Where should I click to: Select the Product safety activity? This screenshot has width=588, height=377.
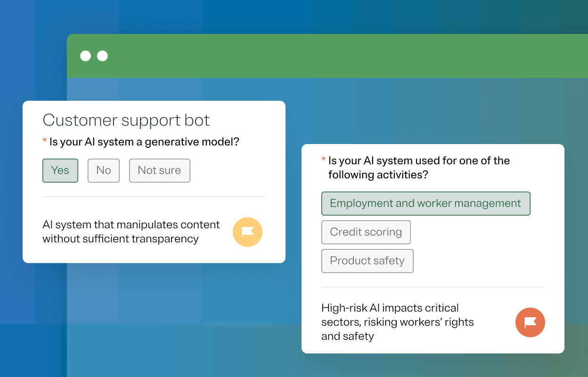(x=367, y=261)
